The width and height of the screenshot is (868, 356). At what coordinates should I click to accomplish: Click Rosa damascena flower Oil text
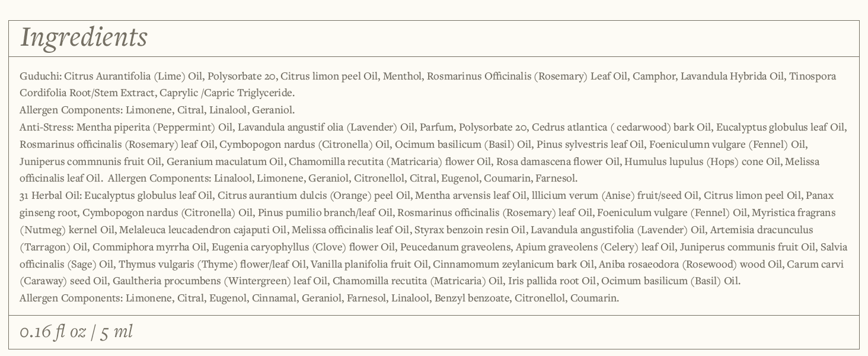click(557, 161)
